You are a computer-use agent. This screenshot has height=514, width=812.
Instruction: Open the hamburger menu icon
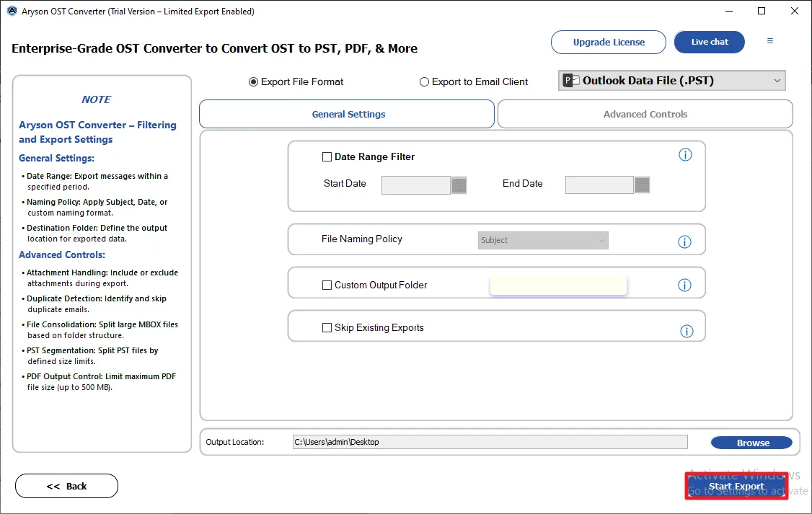(x=770, y=41)
